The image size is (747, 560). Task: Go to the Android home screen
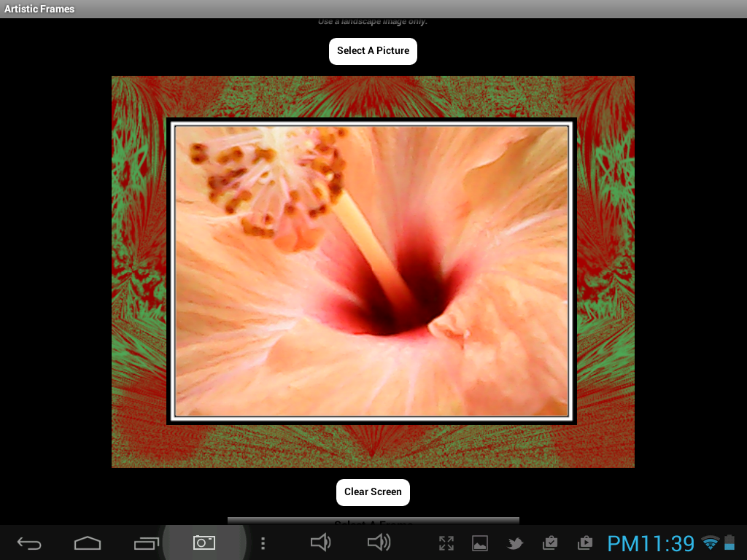point(88,543)
